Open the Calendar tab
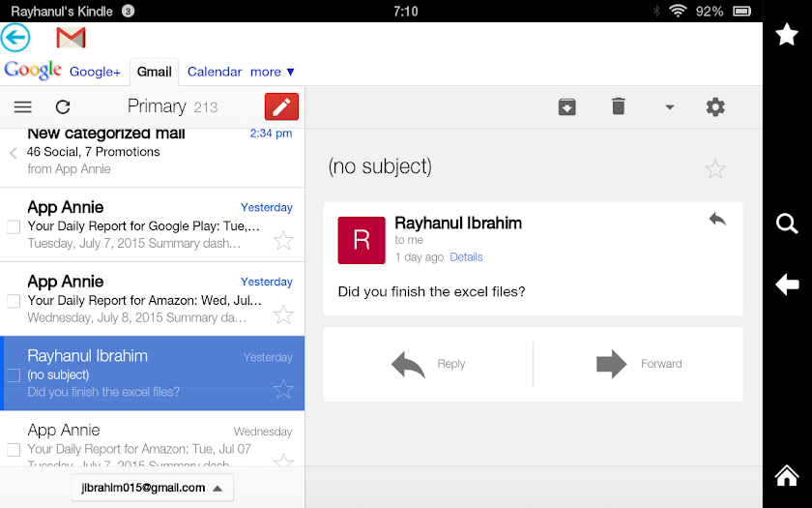This screenshot has width=812, height=508. point(215,72)
